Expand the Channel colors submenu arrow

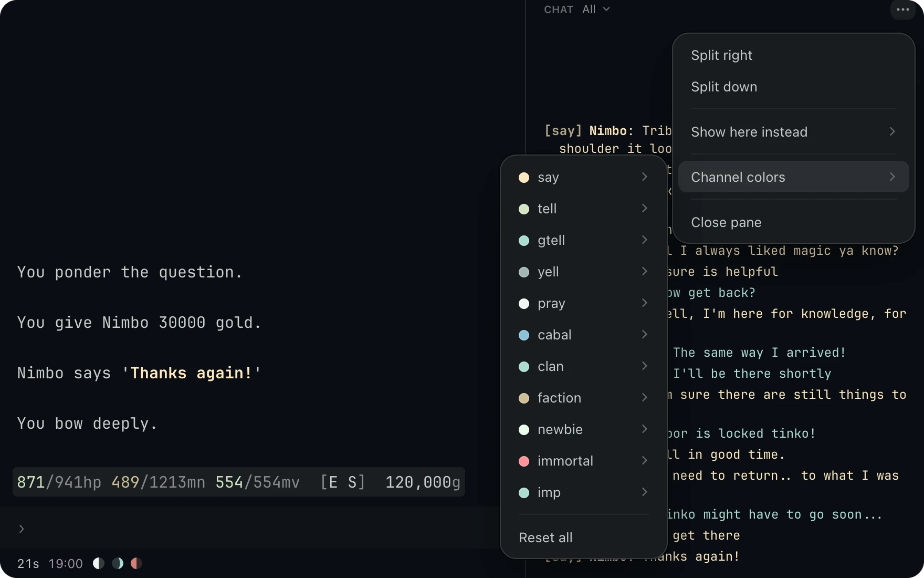[892, 177]
